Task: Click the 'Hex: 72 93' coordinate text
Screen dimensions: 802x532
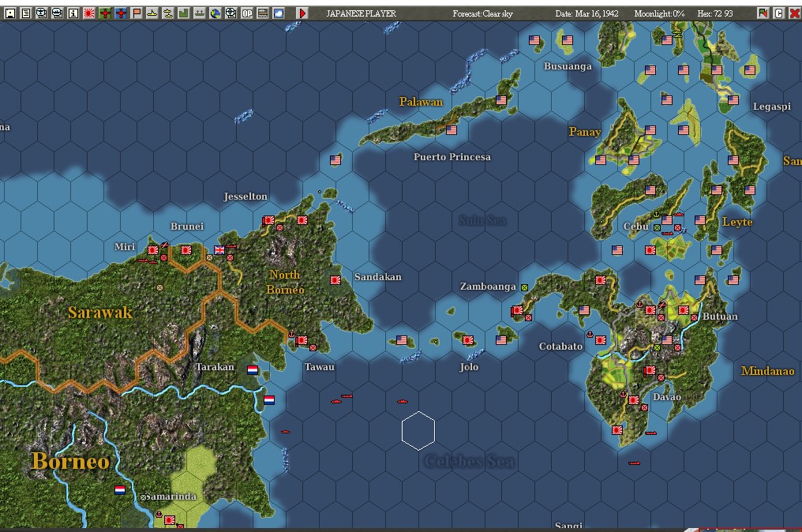Action: coord(715,13)
